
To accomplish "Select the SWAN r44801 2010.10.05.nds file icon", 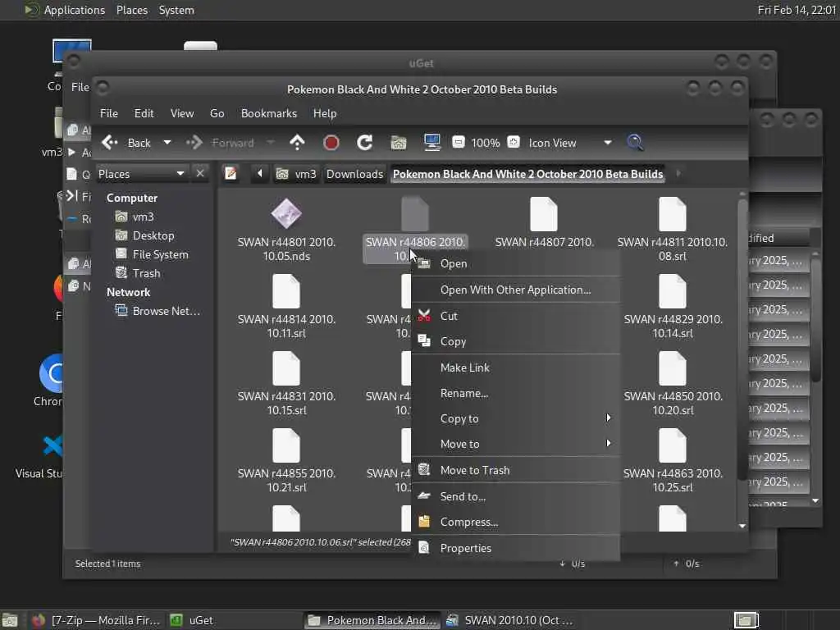I will 286,214.
